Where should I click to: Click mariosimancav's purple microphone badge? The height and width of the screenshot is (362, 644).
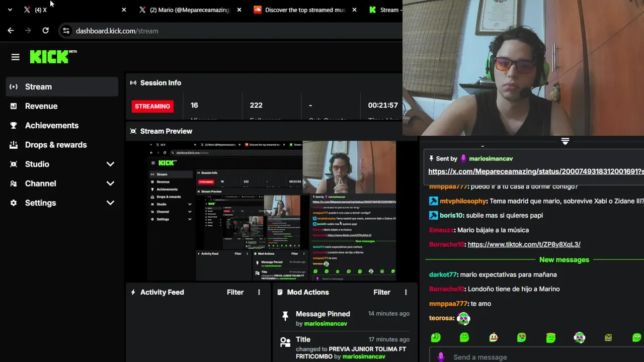tap(463, 158)
